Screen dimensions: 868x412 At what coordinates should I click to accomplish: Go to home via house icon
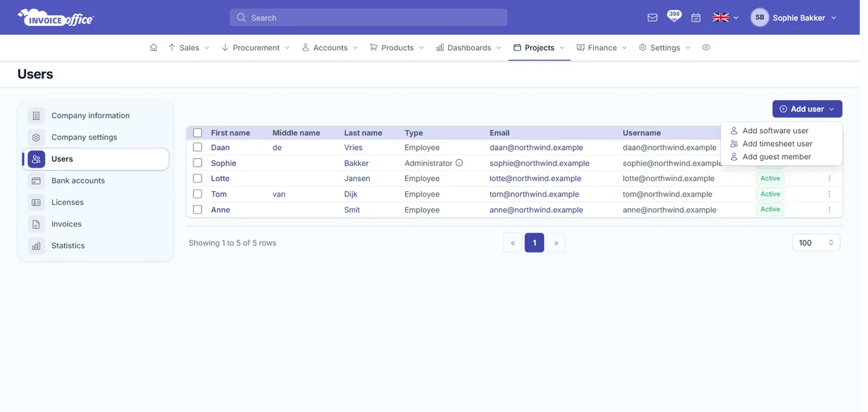pos(154,48)
